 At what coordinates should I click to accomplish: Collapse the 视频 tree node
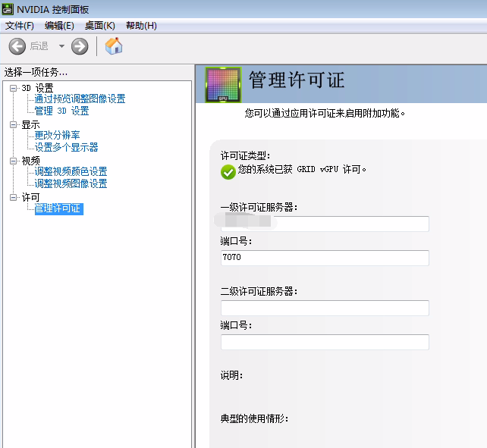pyautogui.click(x=13, y=161)
